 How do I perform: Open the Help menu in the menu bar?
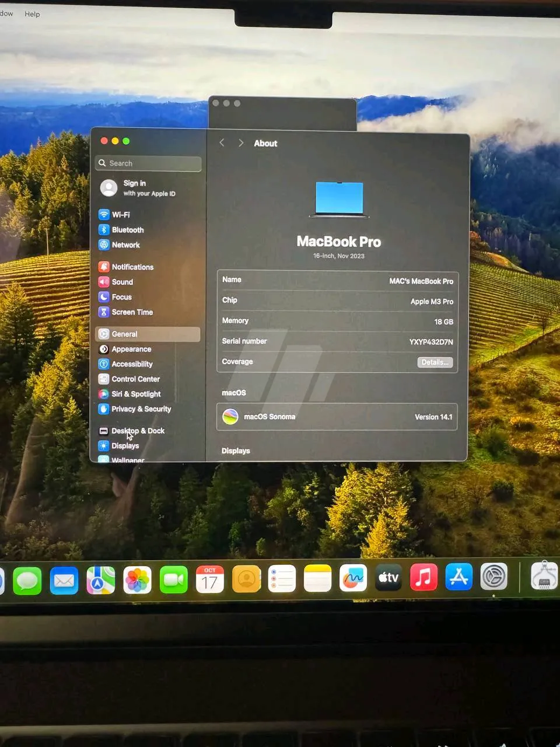pyautogui.click(x=32, y=14)
